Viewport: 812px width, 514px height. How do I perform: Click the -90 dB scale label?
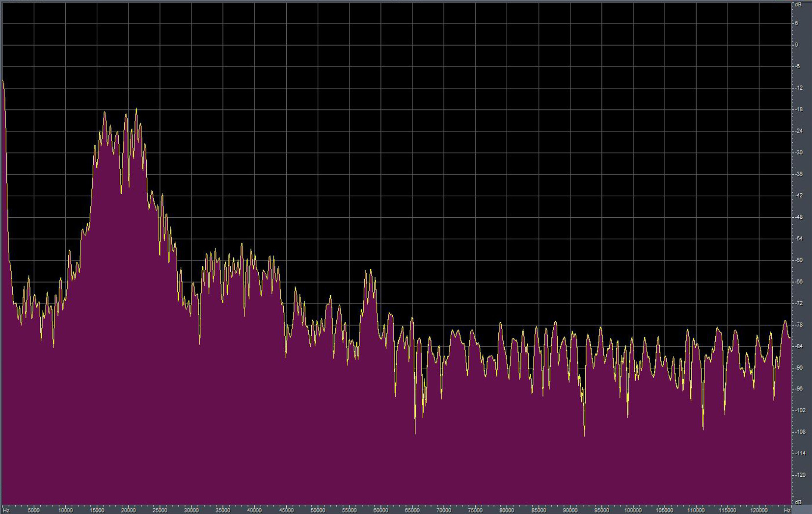798,368
